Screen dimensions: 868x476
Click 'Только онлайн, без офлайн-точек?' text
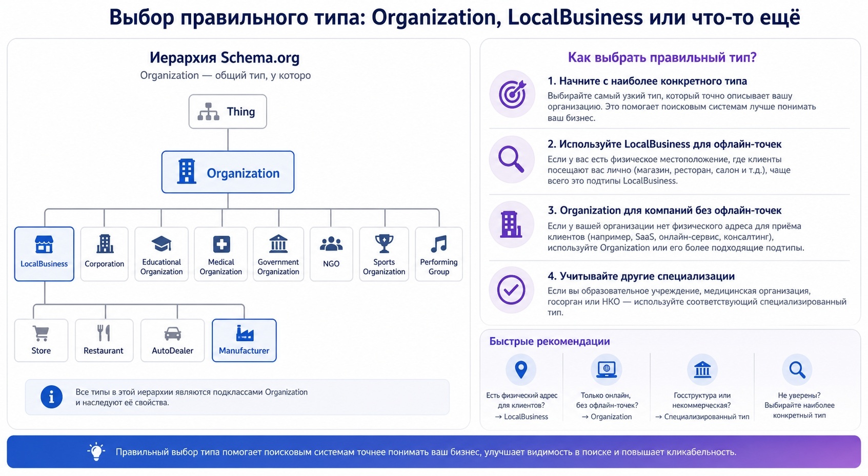click(607, 400)
